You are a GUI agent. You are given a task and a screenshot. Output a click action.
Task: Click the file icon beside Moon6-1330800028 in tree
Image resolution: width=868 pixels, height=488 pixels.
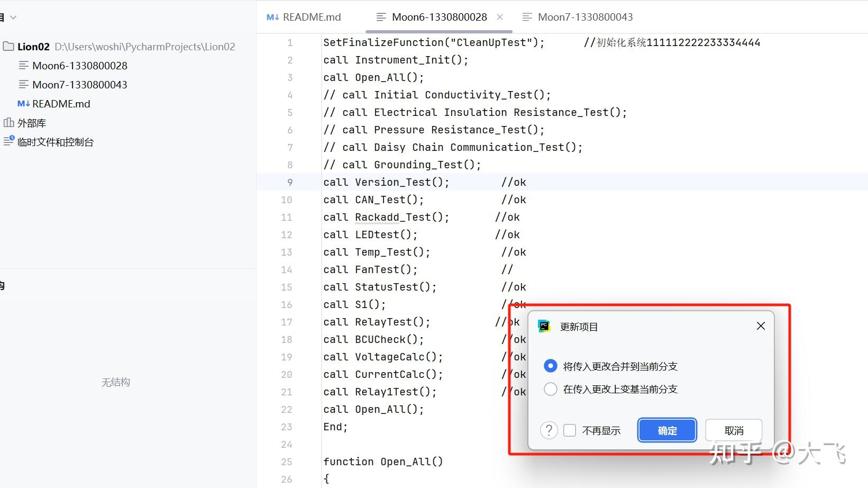(x=24, y=65)
